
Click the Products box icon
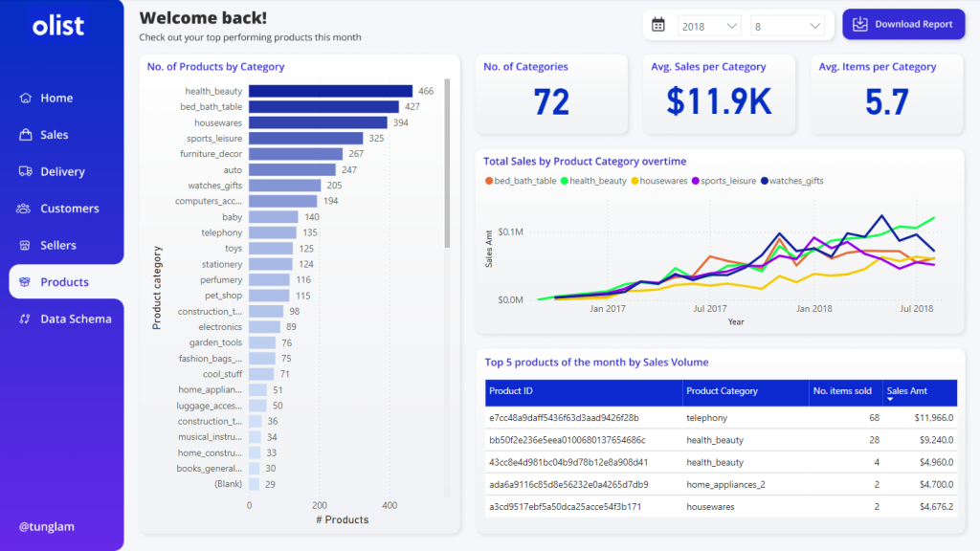(x=25, y=282)
